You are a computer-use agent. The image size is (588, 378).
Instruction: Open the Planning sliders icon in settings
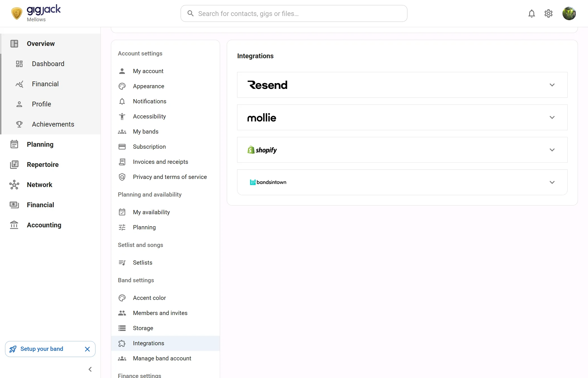[122, 227]
